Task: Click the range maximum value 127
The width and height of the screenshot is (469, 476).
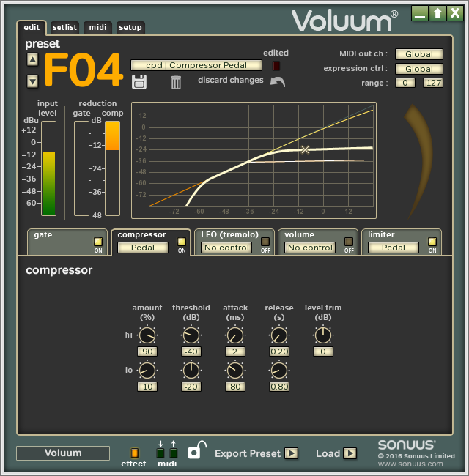Action: pyautogui.click(x=433, y=83)
